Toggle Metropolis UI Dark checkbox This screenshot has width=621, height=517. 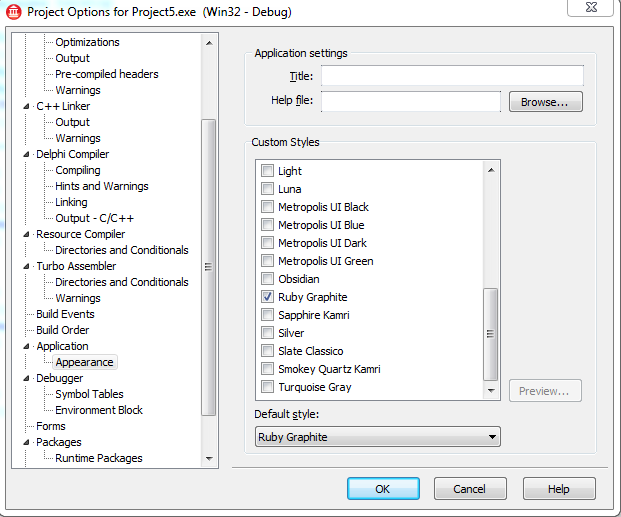pyautogui.click(x=267, y=242)
